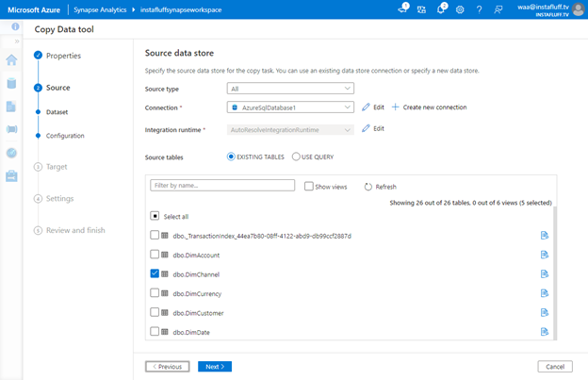The height and width of the screenshot is (380, 588).
Task: Click the user account avatar
Action: pos(579,9)
